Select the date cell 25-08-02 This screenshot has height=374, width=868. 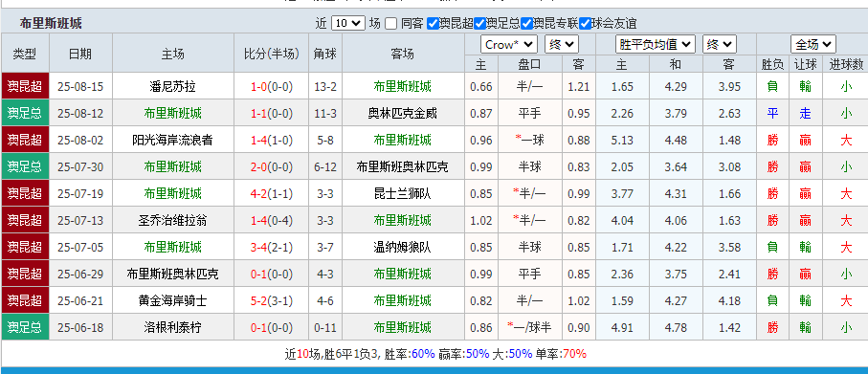point(80,141)
